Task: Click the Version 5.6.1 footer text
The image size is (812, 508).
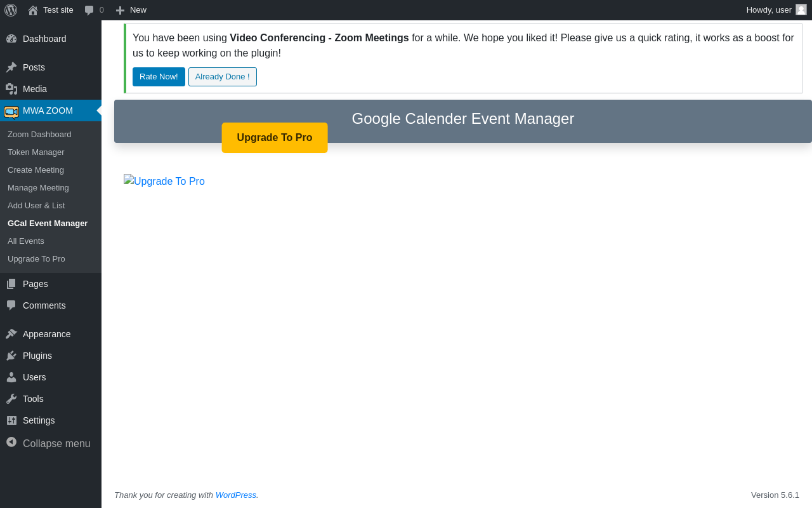Action: (775, 495)
